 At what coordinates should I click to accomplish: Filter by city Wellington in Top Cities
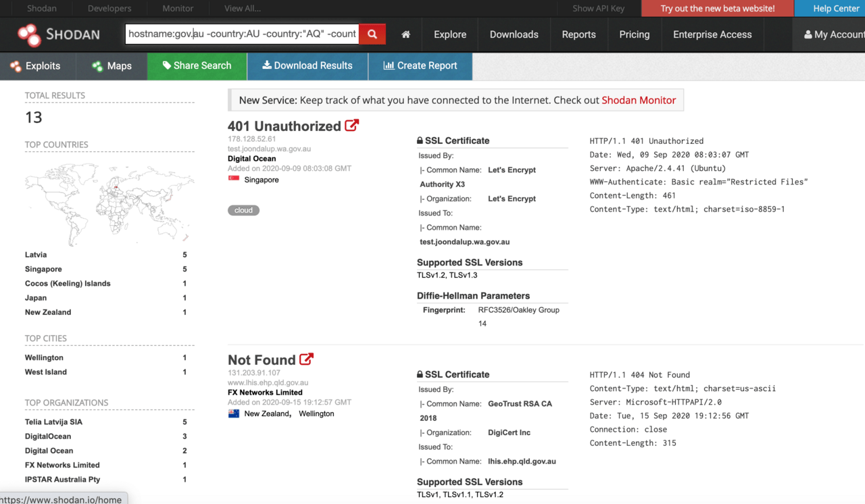point(44,357)
